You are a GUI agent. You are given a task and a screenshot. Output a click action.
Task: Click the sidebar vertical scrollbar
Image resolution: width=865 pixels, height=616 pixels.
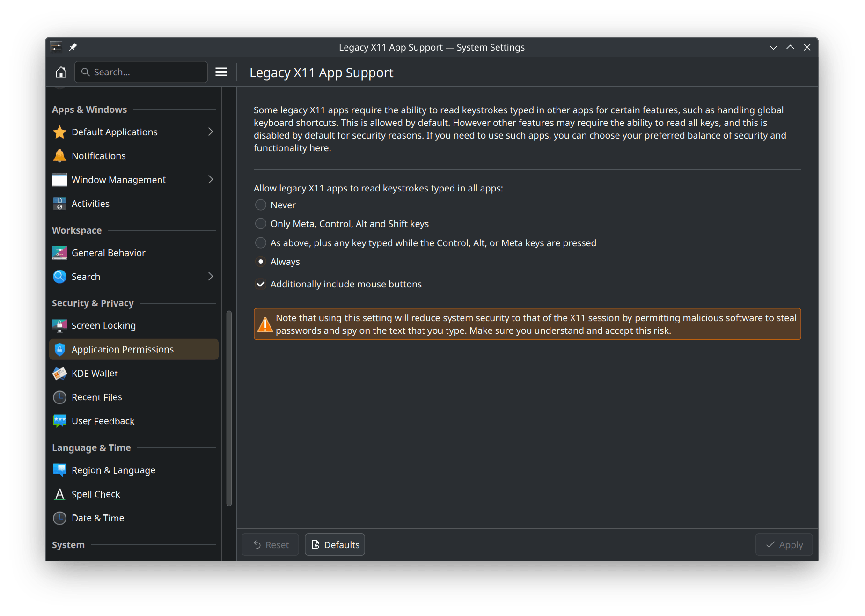tap(229, 408)
